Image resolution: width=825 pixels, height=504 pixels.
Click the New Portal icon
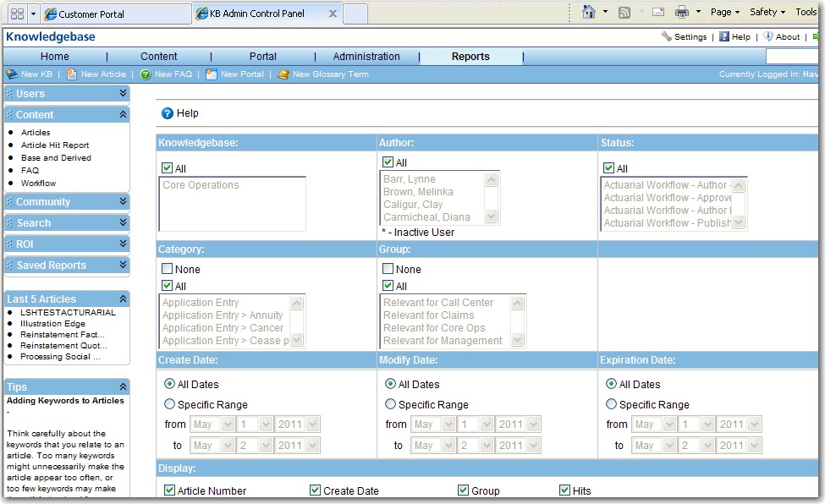212,74
